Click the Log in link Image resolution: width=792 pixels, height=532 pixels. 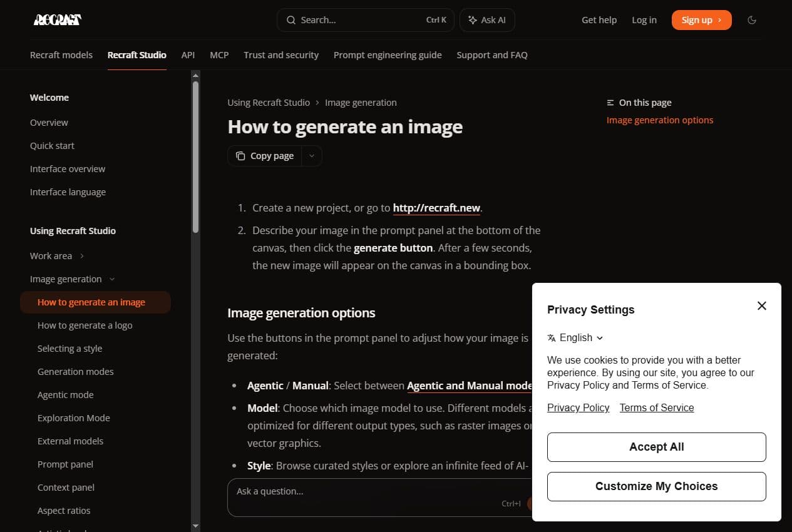click(x=644, y=20)
